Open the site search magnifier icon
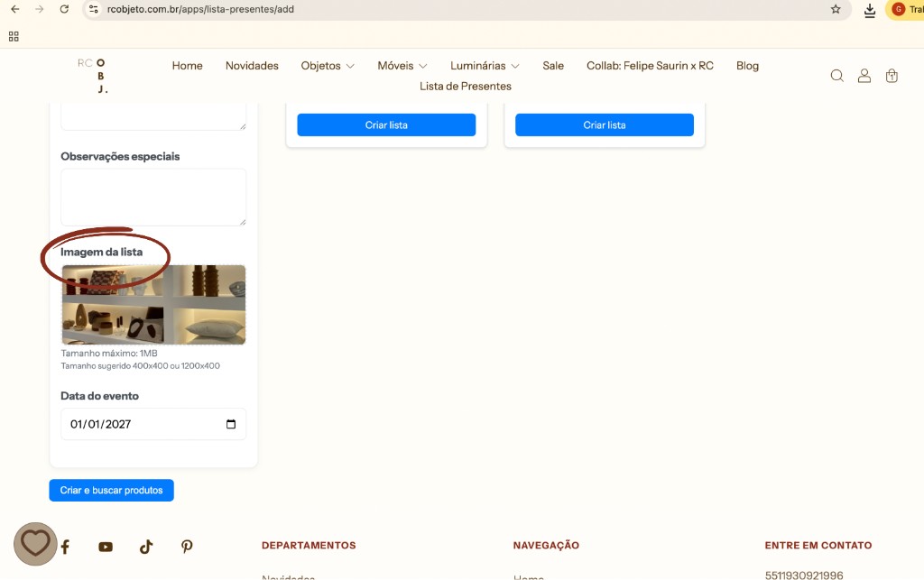This screenshot has height=580, width=924. pos(836,76)
